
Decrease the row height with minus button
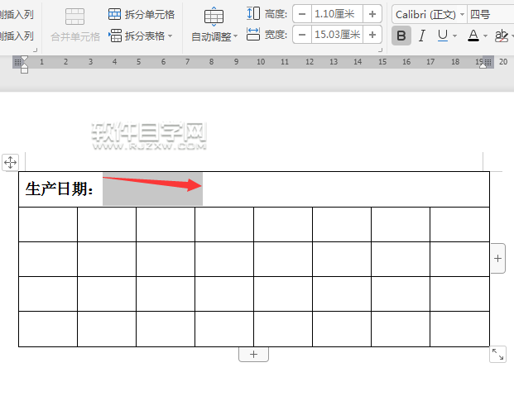302,14
